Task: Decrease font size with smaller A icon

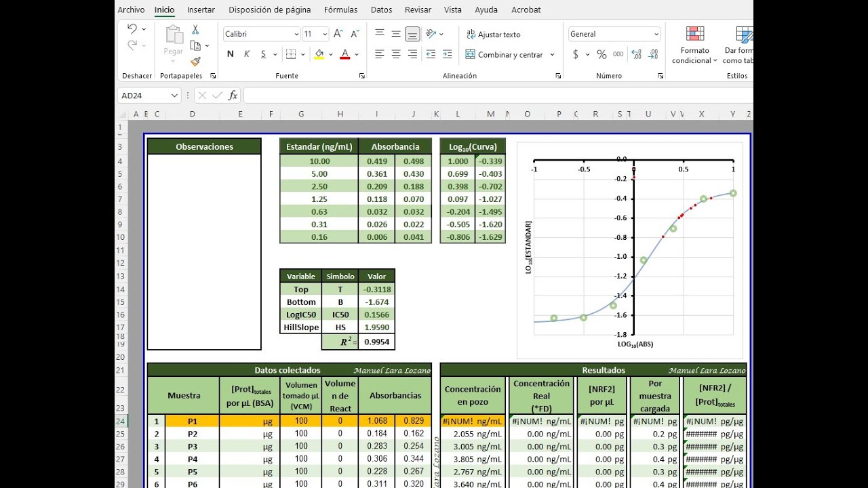Action: point(355,34)
